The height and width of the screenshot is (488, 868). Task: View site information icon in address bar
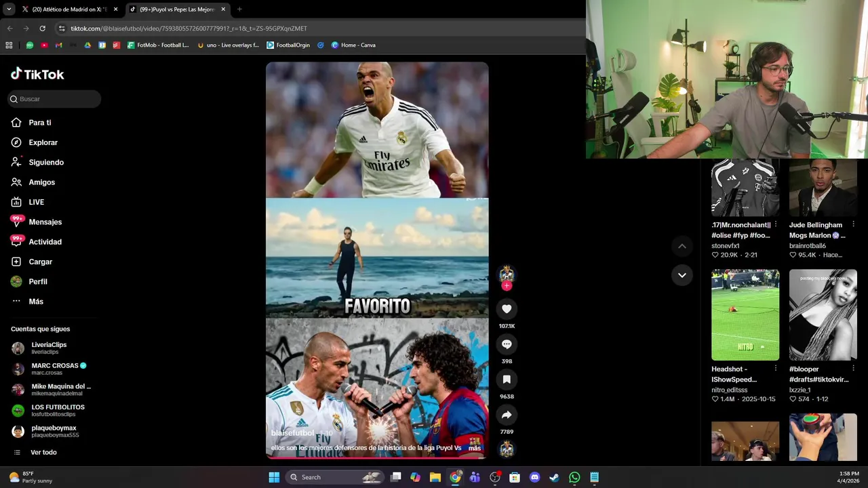tap(62, 28)
